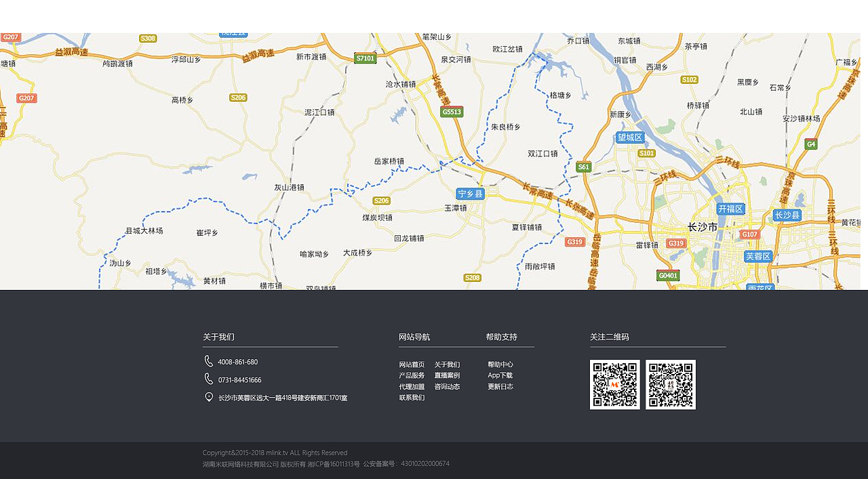This screenshot has height=479, width=868.
Task: Click the 煤炭坝镇 label on map
Action: click(377, 218)
